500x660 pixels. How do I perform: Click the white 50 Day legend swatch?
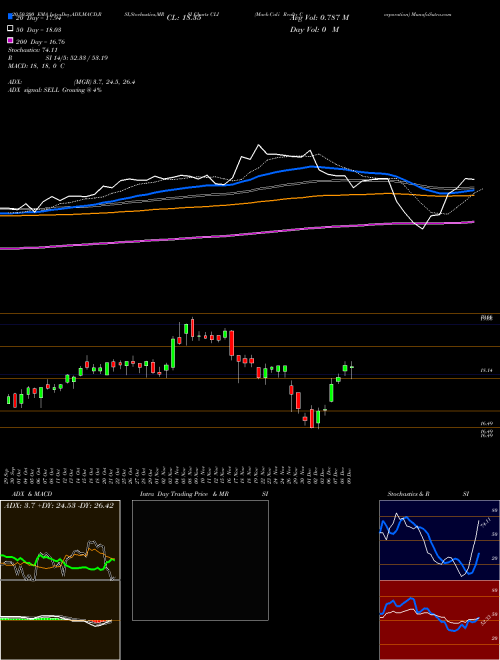(x=11, y=29)
